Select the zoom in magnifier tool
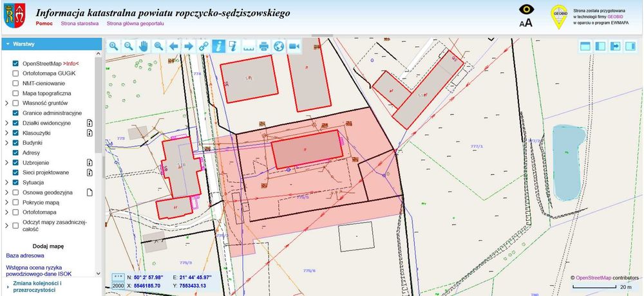This screenshot has height=296, width=644. pyautogui.click(x=114, y=46)
